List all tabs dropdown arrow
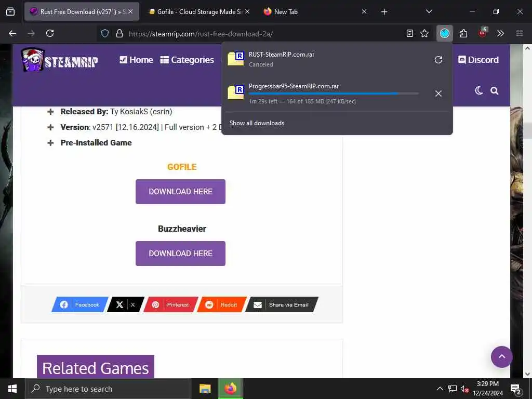Viewport: 532px width, 399px height. 429,11
